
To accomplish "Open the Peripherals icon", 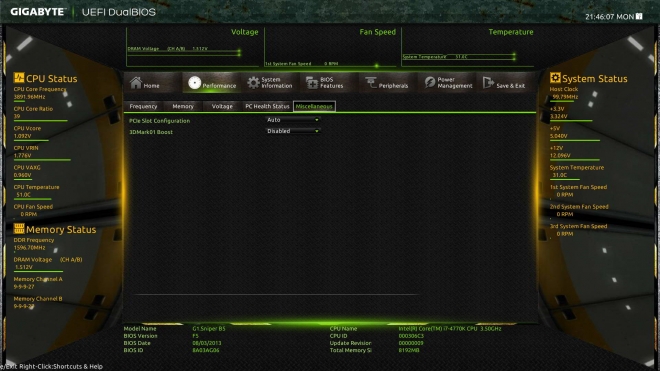I will click(371, 83).
